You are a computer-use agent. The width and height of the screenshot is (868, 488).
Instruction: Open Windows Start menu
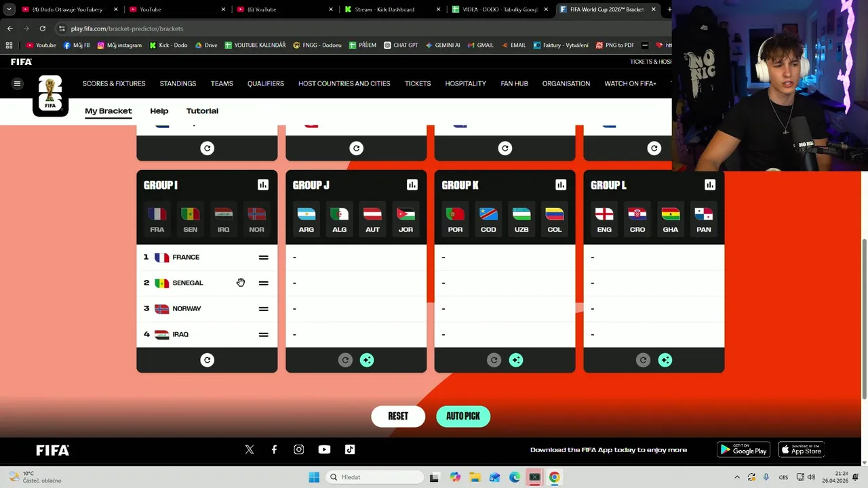(x=314, y=477)
